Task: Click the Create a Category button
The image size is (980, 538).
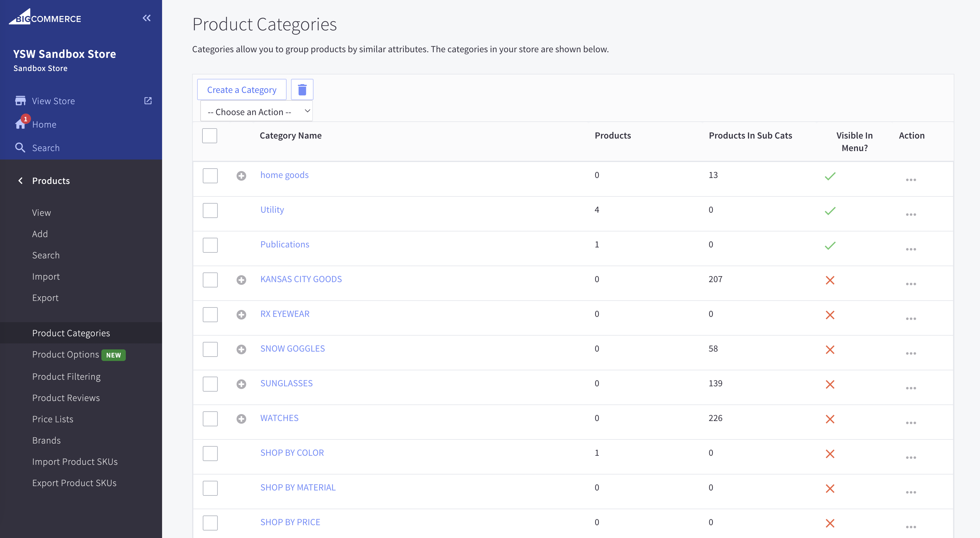Action: pos(242,89)
